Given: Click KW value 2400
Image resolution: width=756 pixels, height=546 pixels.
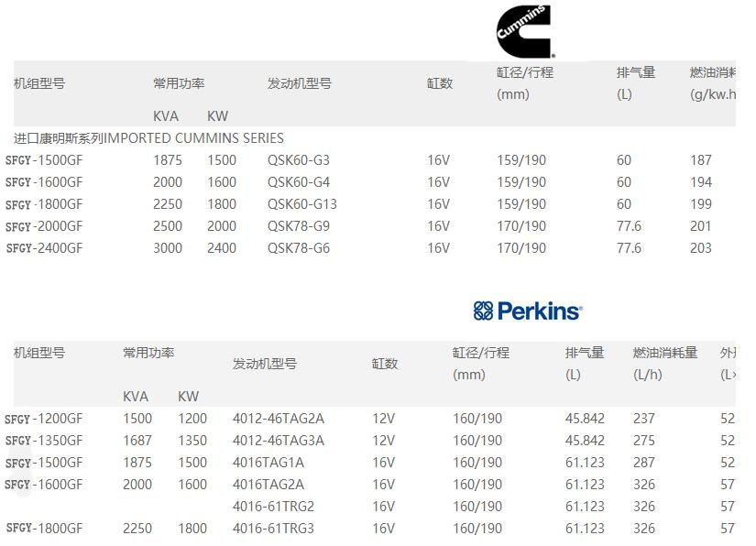Looking at the screenshot, I should [222, 248].
